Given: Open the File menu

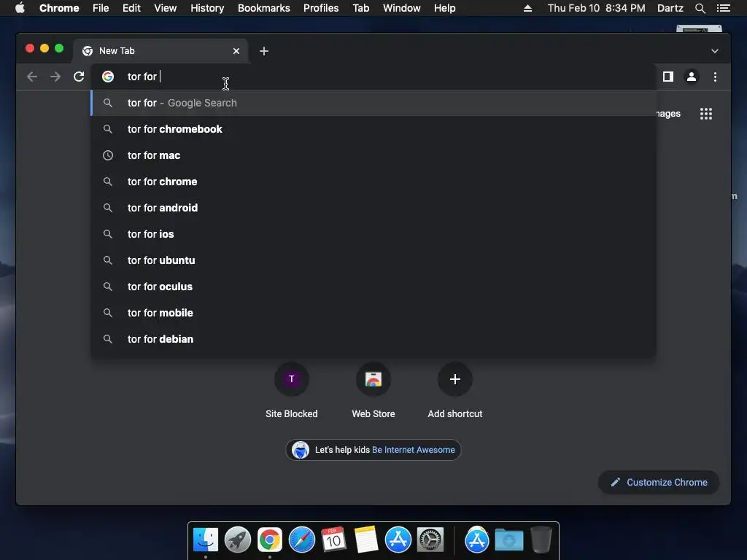Looking at the screenshot, I should pos(101,8).
